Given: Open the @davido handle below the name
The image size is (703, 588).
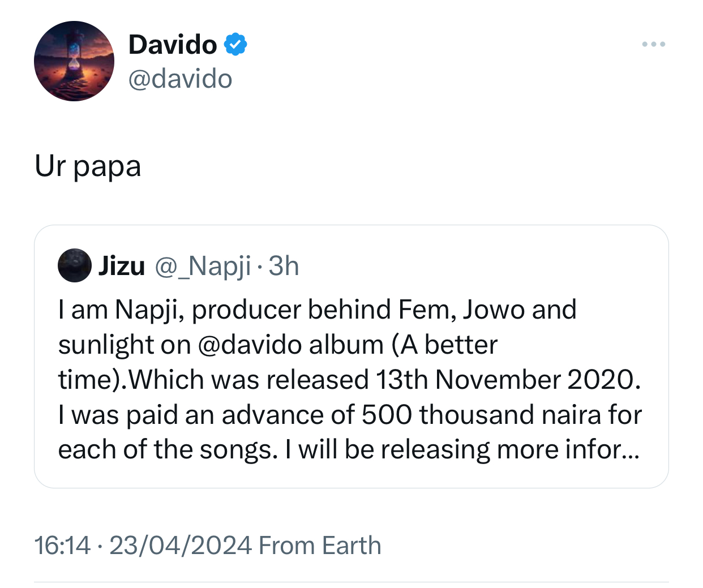Looking at the screenshot, I should (180, 79).
